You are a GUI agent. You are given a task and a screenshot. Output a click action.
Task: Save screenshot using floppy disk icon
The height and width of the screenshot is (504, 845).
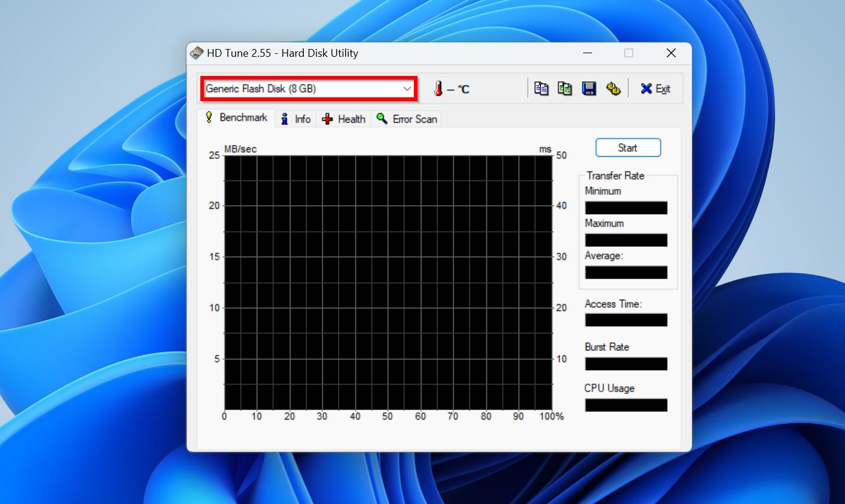[x=589, y=88]
